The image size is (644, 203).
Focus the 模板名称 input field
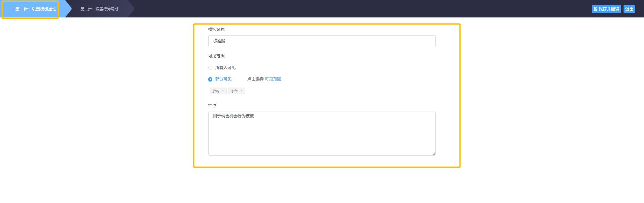pos(322,41)
